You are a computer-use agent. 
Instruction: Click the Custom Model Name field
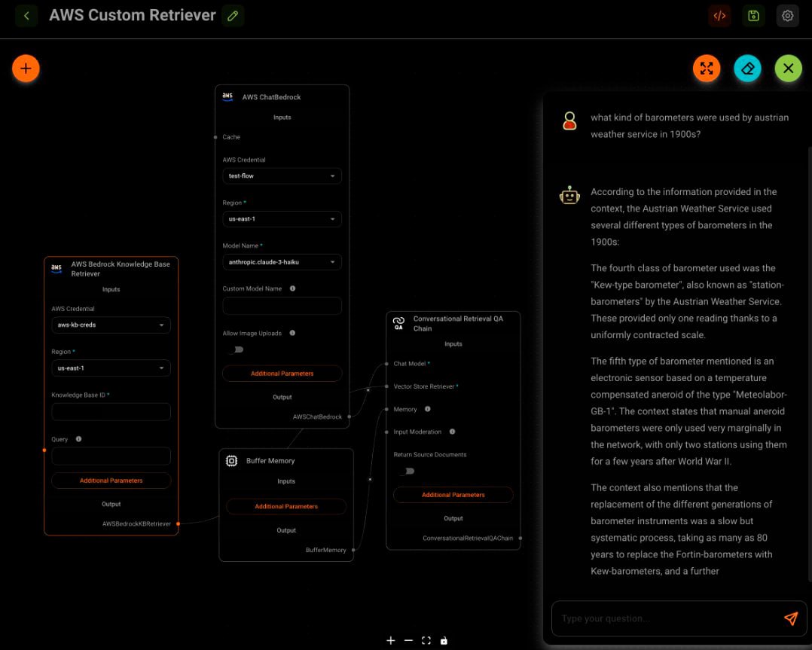[282, 305]
